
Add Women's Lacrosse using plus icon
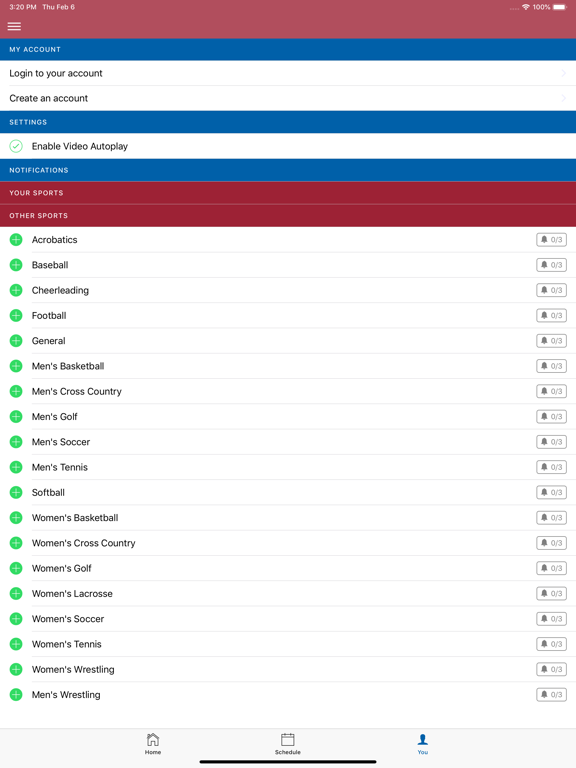16,594
